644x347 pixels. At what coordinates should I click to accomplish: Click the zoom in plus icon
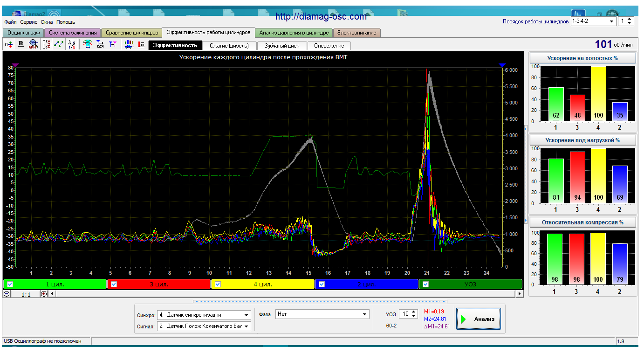tap(44, 294)
